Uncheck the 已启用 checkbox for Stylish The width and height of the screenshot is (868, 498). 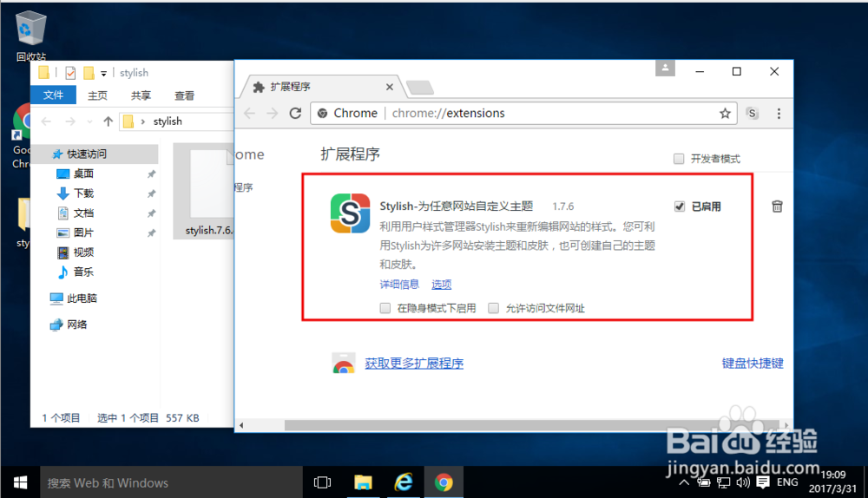[680, 206]
